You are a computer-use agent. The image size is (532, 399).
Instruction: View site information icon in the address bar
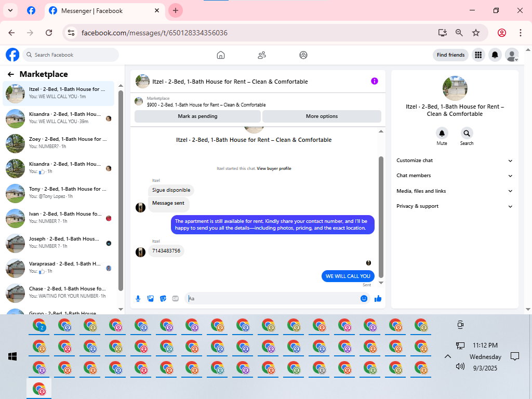tap(71, 33)
